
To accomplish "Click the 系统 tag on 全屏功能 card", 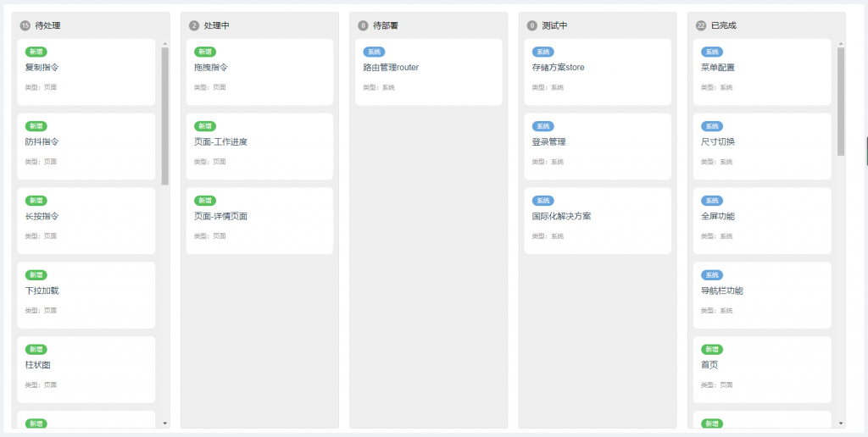I will 712,201.
